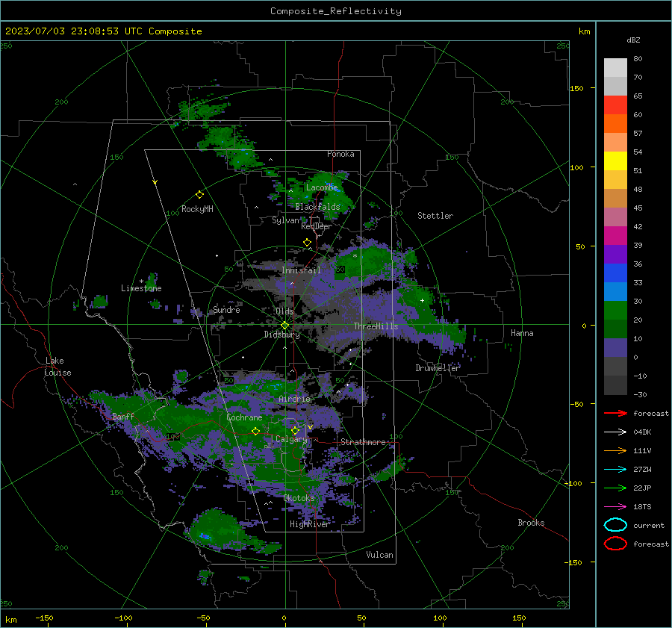Click the Okotoks city label

pos(299,498)
